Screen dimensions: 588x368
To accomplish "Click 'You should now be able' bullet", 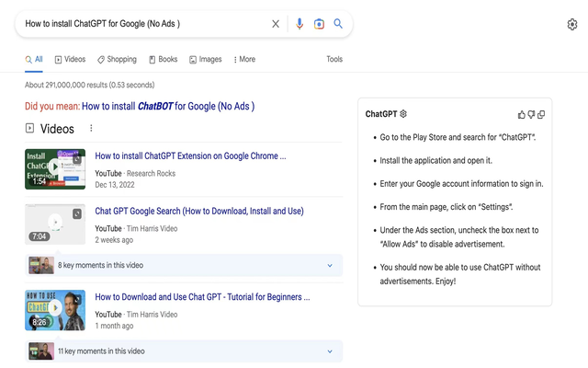I will [460, 274].
